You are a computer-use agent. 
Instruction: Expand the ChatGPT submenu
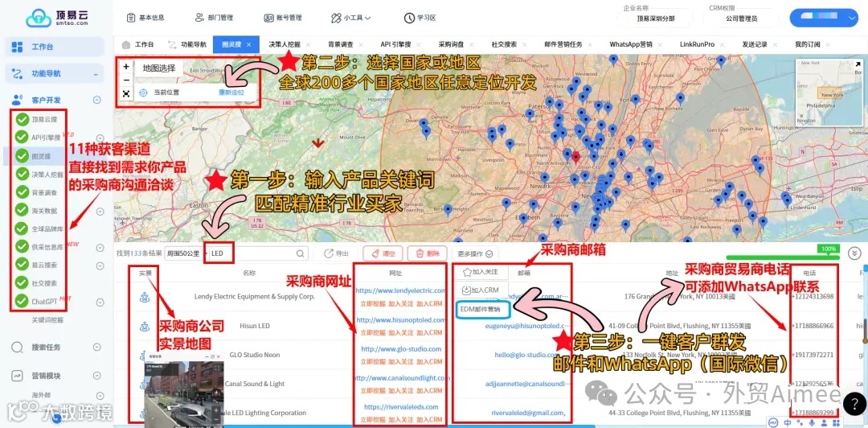click(100, 302)
